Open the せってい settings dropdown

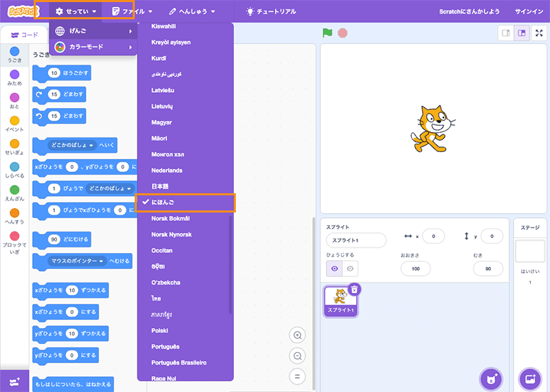point(76,12)
